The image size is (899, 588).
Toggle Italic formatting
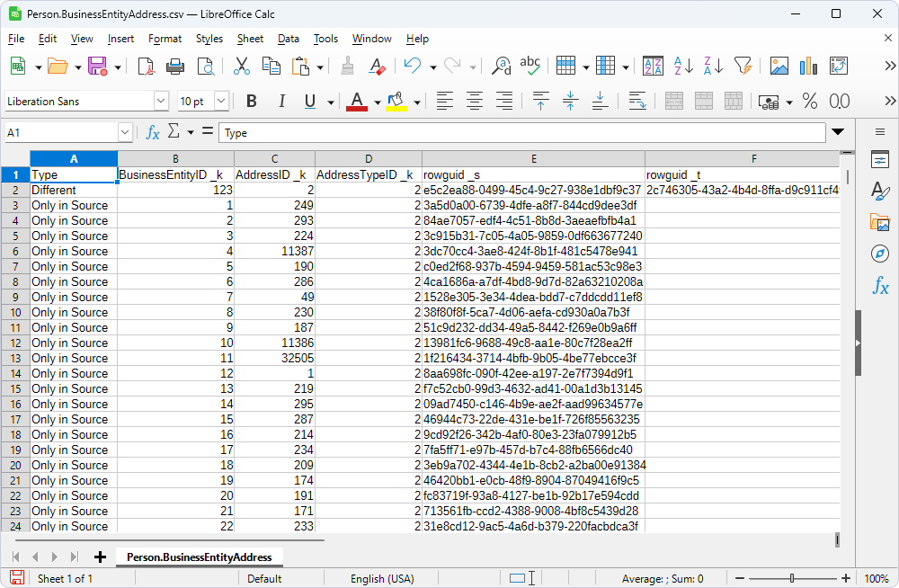click(x=280, y=102)
